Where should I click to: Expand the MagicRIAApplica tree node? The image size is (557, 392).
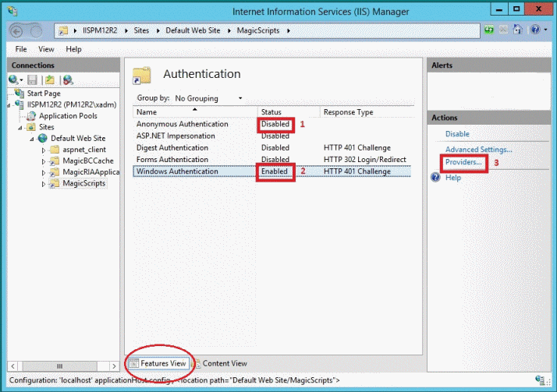click(x=44, y=173)
